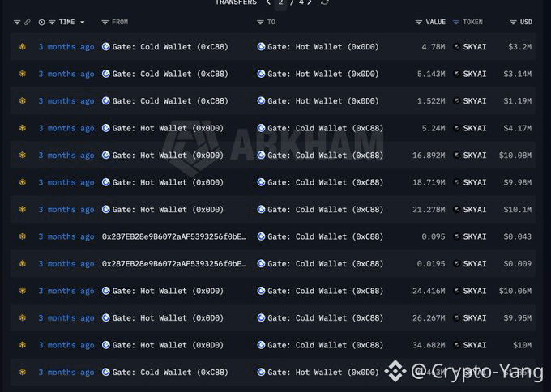Open the filter icon next to TIME
The width and height of the screenshot is (551, 392).
point(52,22)
